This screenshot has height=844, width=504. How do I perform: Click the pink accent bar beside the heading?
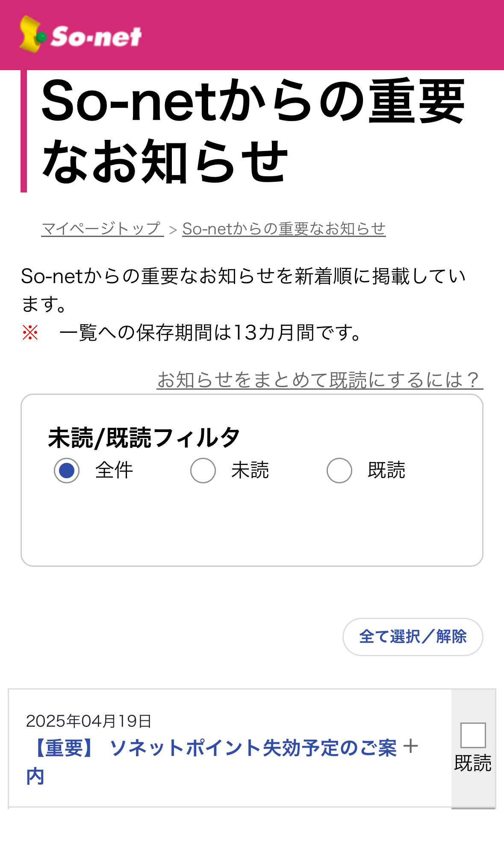(x=24, y=130)
